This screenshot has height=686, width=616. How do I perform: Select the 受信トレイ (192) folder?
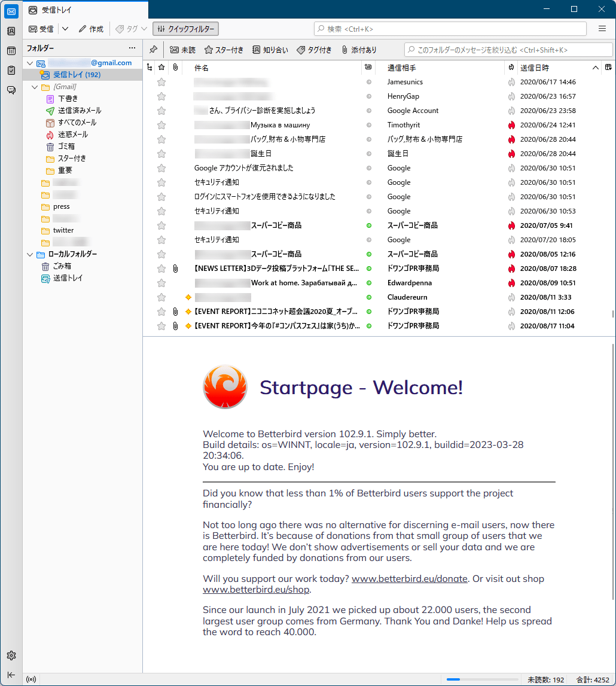coord(83,75)
